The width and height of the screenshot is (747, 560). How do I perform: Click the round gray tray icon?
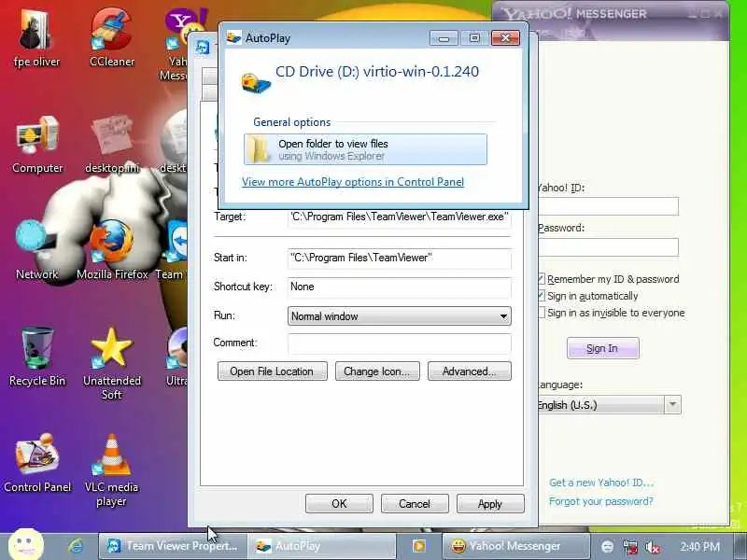pyautogui.click(x=608, y=547)
